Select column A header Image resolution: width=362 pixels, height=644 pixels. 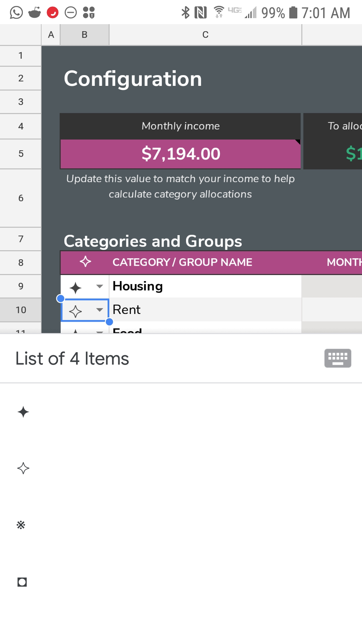(51, 35)
